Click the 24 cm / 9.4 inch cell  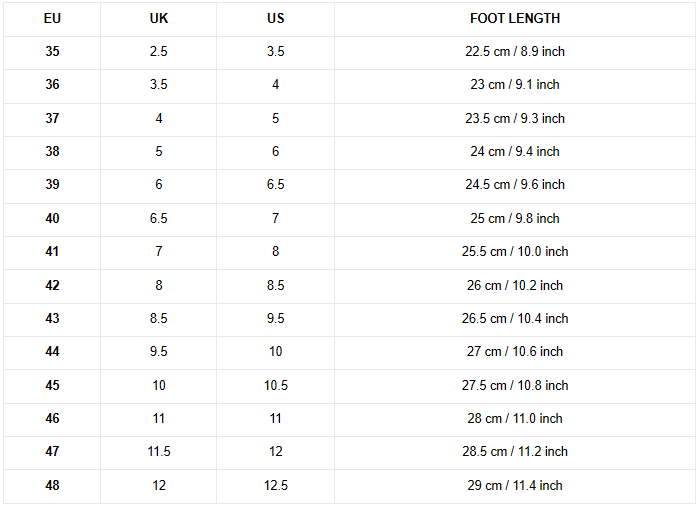pyautogui.click(x=515, y=152)
